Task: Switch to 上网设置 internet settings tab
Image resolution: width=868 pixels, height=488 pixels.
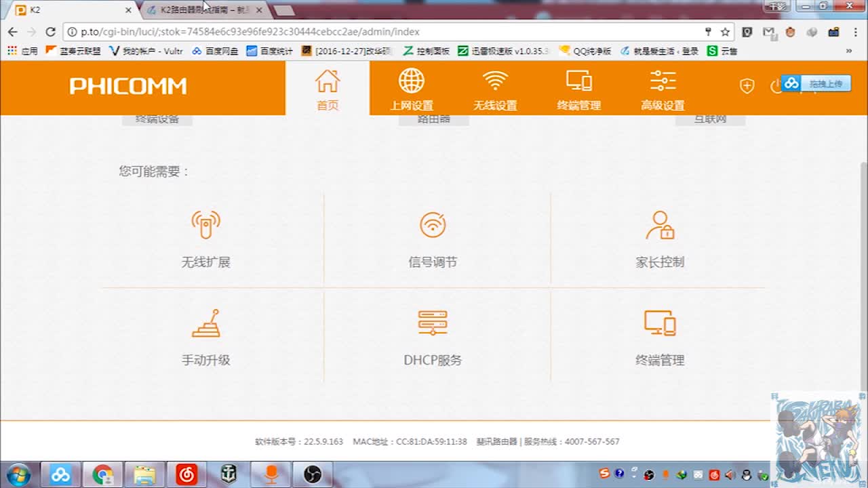Action: (x=411, y=89)
